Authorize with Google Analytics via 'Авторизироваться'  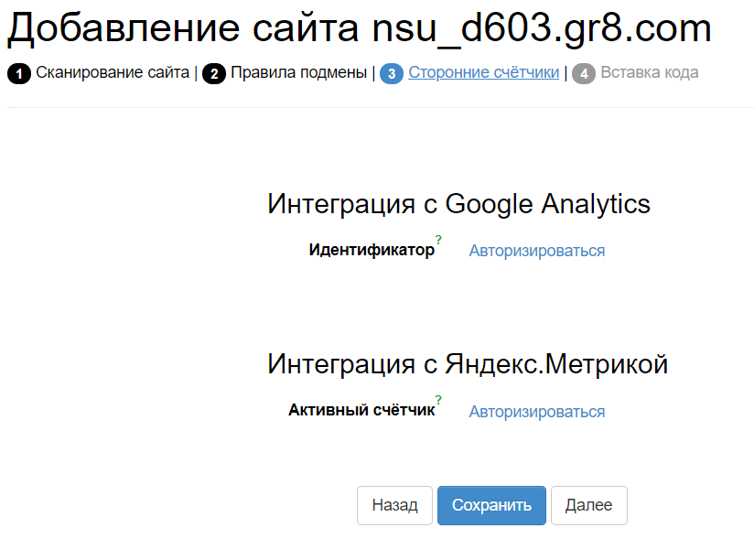pyautogui.click(x=536, y=251)
